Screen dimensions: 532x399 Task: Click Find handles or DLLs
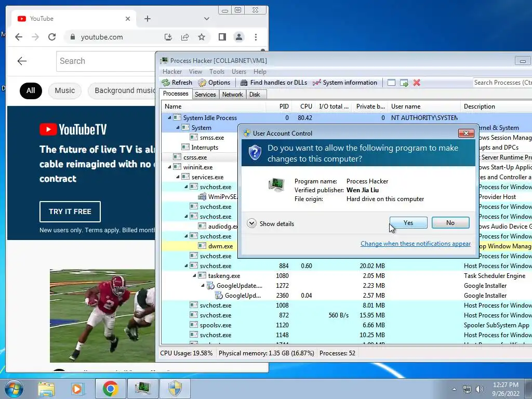pos(273,83)
